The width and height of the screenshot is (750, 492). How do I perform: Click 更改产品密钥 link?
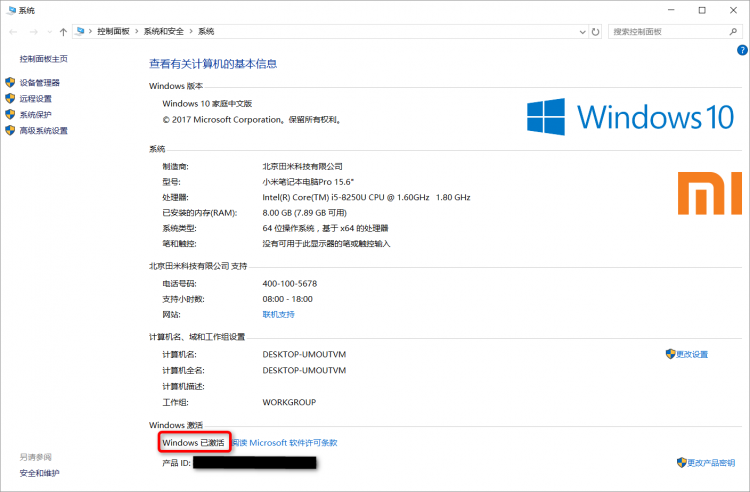coord(711,463)
